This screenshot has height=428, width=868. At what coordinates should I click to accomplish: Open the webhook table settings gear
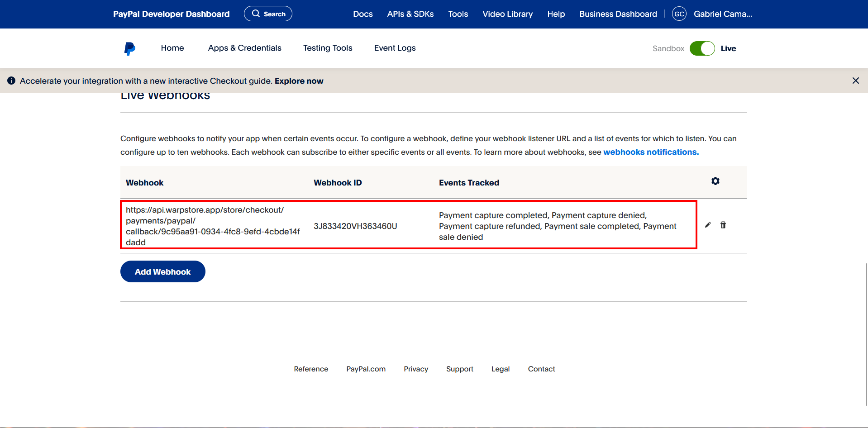pyautogui.click(x=715, y=181)
